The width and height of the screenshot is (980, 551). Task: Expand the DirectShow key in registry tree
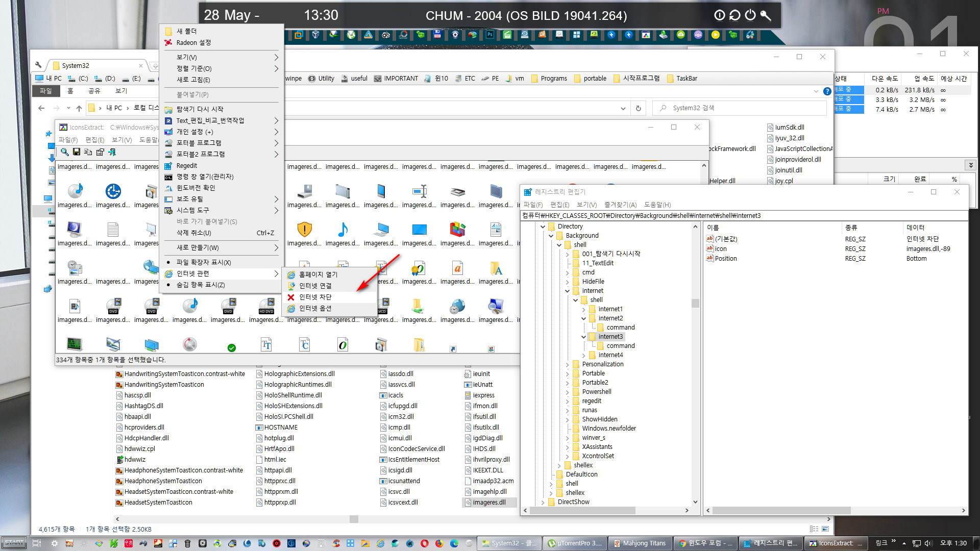click(543, 502)
